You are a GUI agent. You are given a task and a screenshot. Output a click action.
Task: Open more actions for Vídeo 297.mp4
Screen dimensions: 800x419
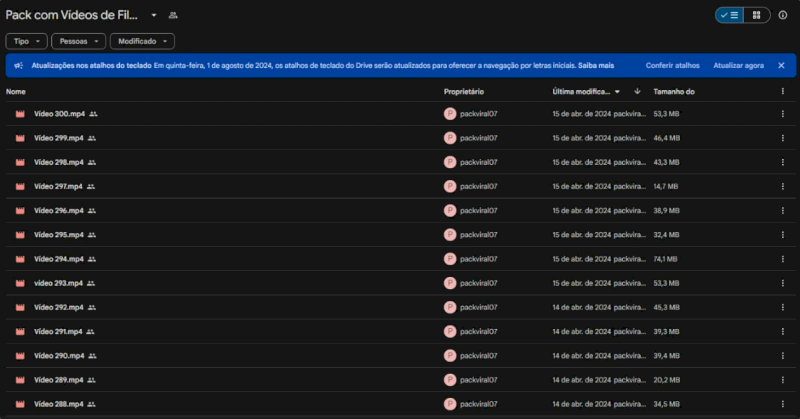pyautogui.click(x=783, y=187)
